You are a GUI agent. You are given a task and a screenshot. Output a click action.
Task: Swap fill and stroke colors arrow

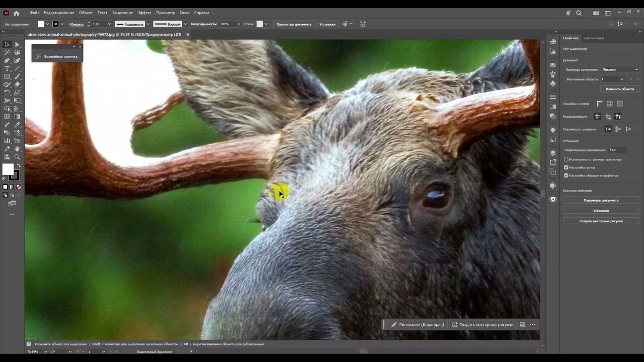click(x=19, y=166)
